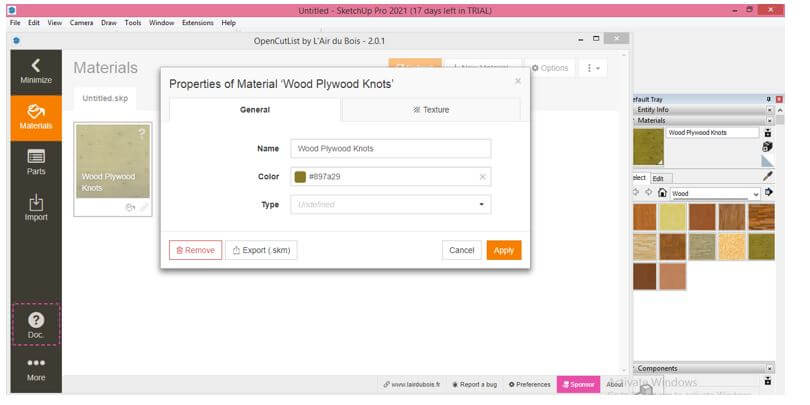
Task: Select the olive green swatch in Wood library
Action: (x=761, y=246)
